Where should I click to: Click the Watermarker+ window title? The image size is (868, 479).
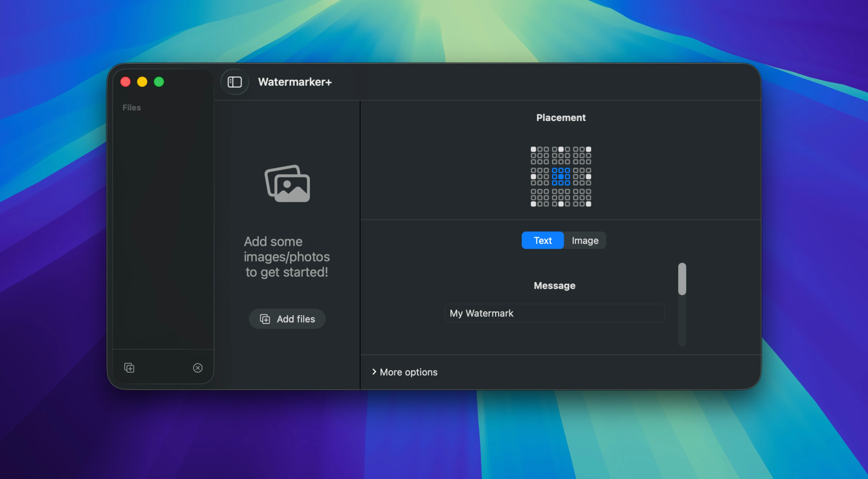coord(295,82)
